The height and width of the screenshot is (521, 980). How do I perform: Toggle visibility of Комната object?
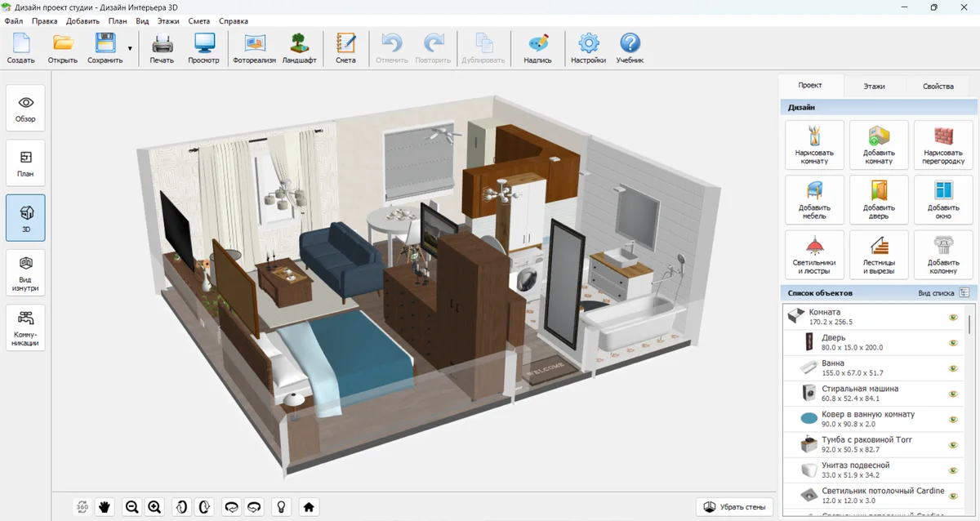click(952, 318)
